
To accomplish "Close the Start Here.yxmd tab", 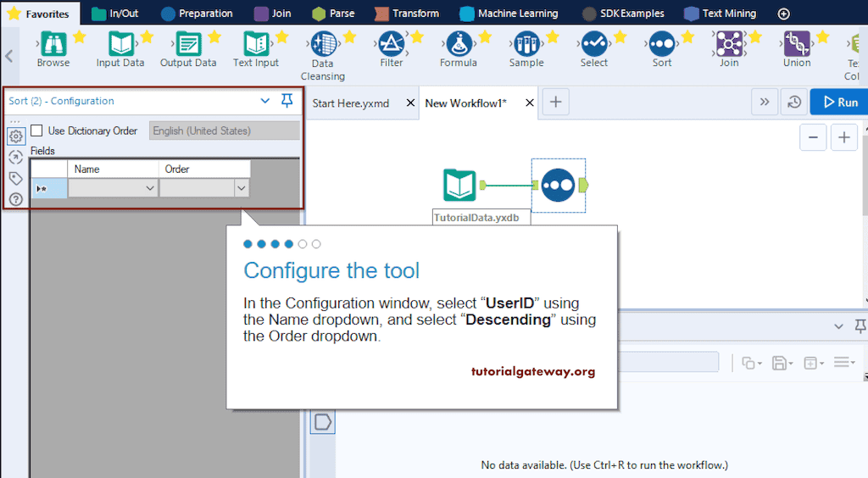I will tap(410, 103).
